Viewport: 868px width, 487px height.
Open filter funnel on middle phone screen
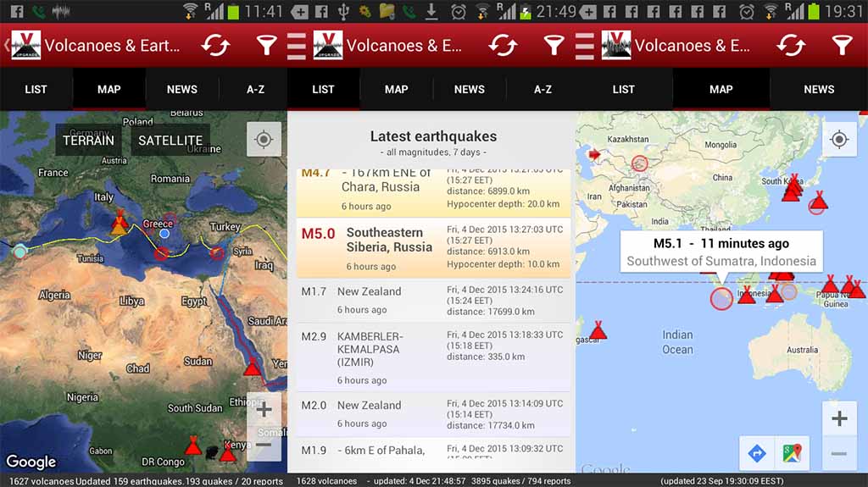[554, 46]
